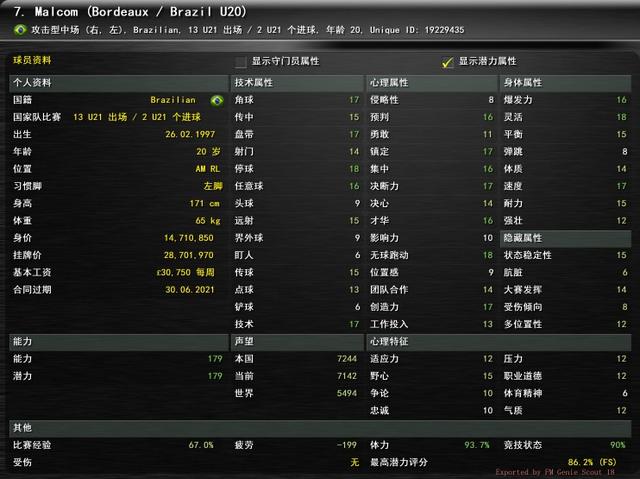Click the current ability value 179
Image resolution: width=640 pixels, height=479 pixels.
[215, 359]
